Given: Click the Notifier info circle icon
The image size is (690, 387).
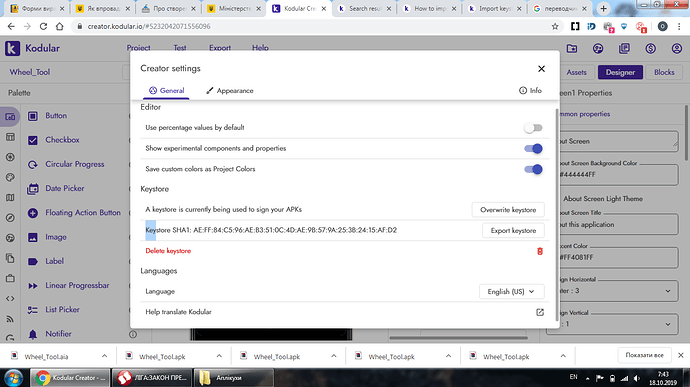Looking at the screenshot, I should click(132, 334).
